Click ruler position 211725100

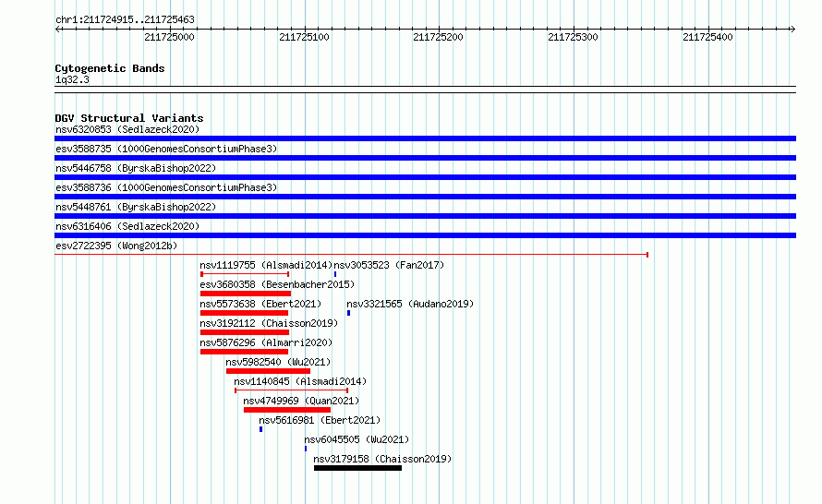click(304, 37)
